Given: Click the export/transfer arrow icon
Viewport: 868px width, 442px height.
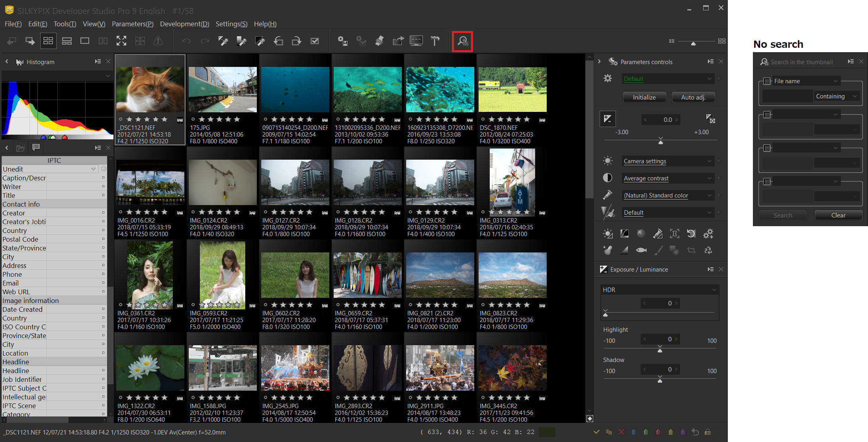Looking at the screenshot, I should [398, 41].
